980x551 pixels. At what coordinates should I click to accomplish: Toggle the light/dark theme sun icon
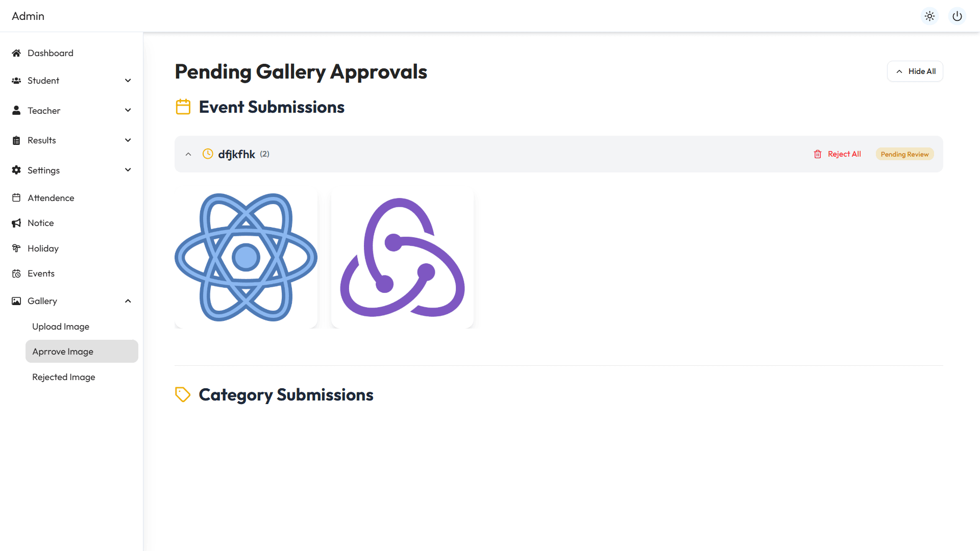[929, 16]
